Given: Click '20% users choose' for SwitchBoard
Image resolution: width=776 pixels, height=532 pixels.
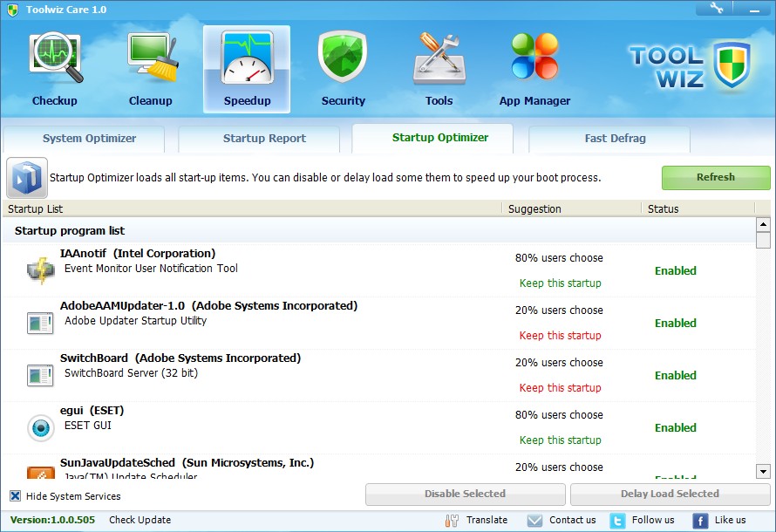Looking at the screenshot, I should tap(559, 363).
